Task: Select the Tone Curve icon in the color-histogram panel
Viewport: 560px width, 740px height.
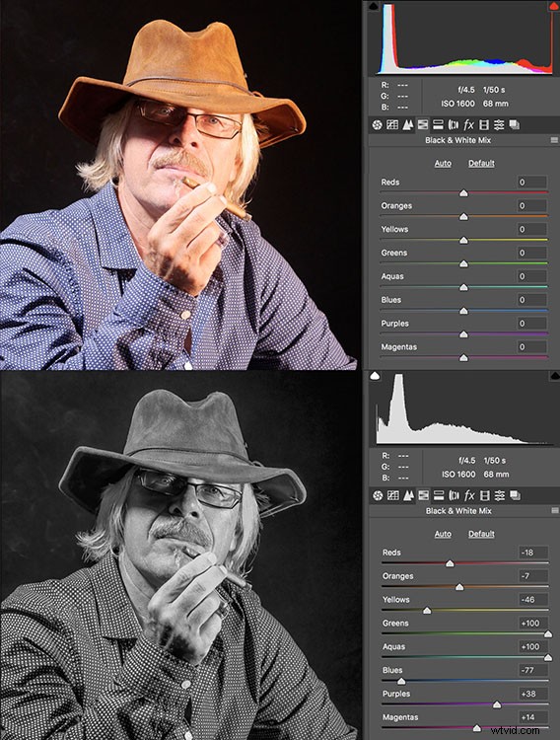Action: (392, 124)
